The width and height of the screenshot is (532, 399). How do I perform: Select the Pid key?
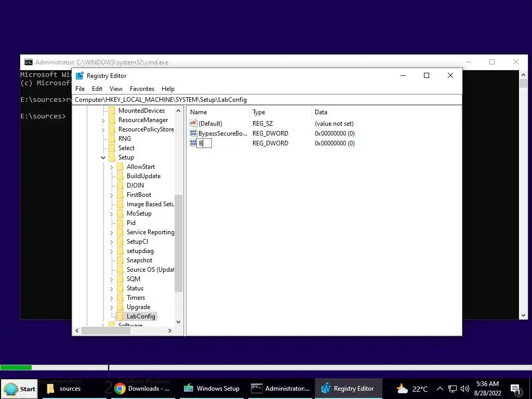131,222
